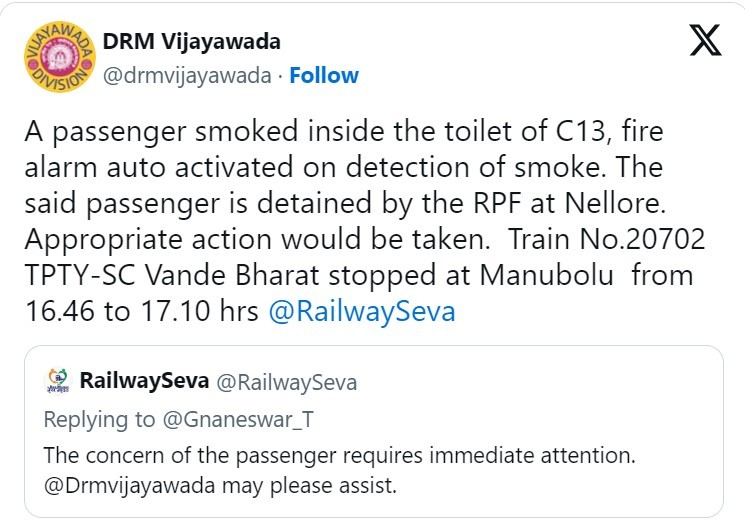Follow the DRM Vijayawada account
The height and width of the screenshot is (525, 745).
pos(324,75)
